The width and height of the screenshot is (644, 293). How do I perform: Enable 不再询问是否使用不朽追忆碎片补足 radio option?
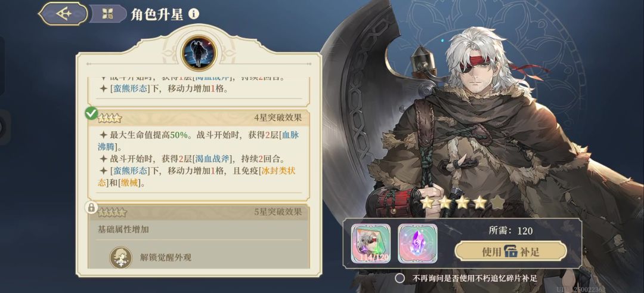[x=400, y=278]
